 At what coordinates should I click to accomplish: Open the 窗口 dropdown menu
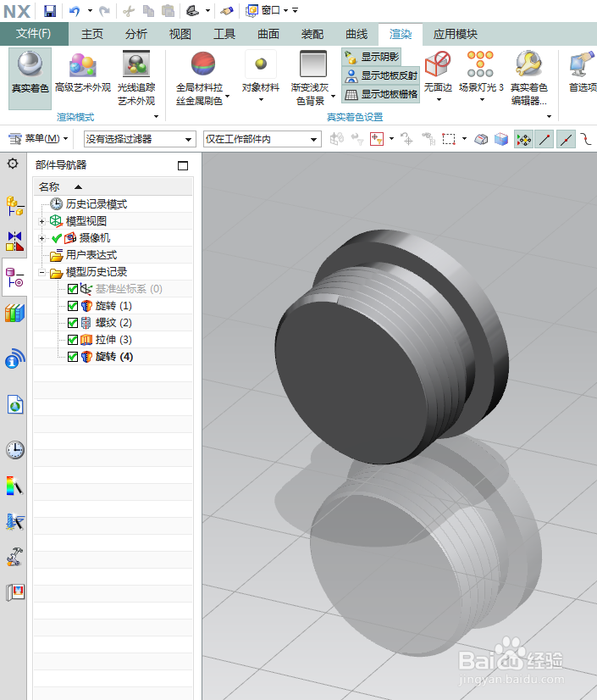tap(268, 10)
